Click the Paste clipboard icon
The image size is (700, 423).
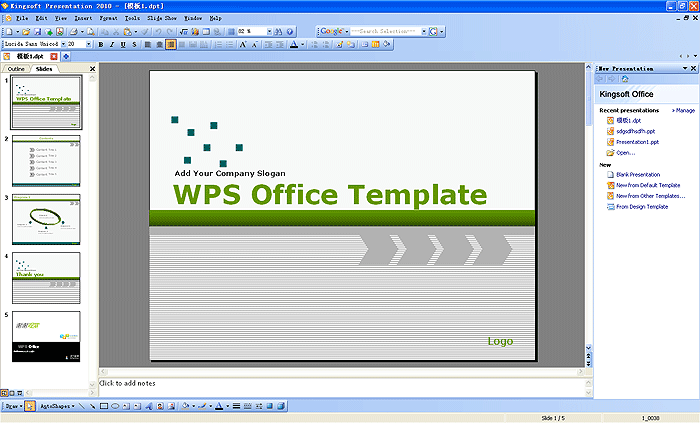(x=128, y=32)
